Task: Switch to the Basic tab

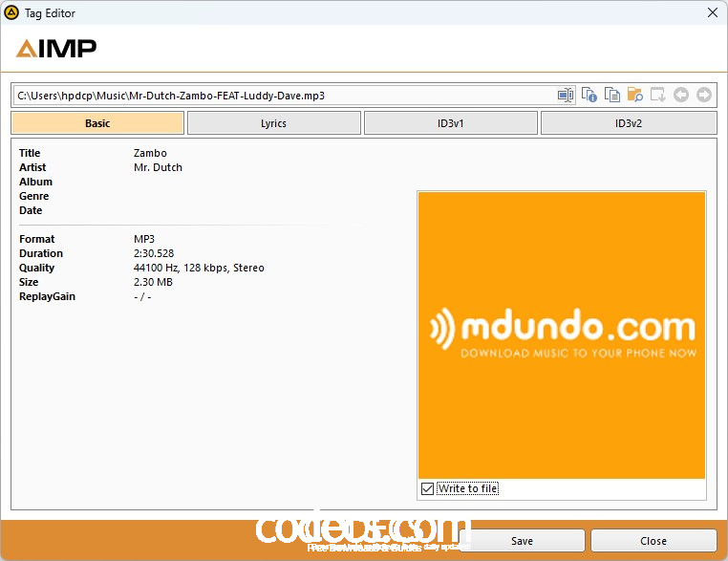Action: point(97,123)
